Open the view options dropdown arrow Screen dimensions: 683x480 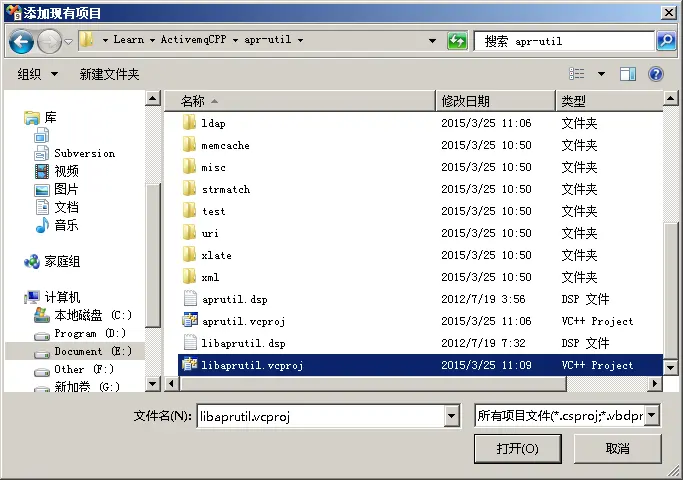coord(601,74)
